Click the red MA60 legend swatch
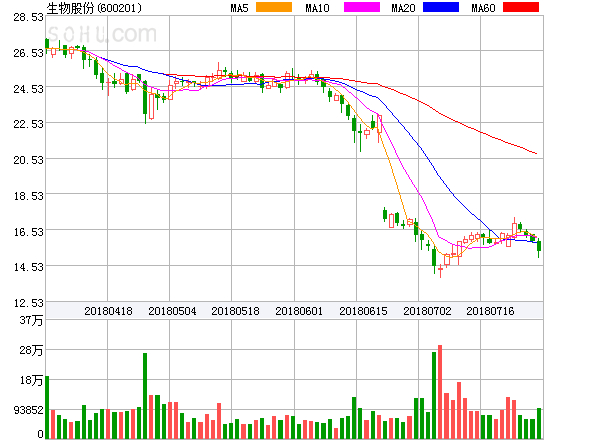 click(x=521, y=7)
